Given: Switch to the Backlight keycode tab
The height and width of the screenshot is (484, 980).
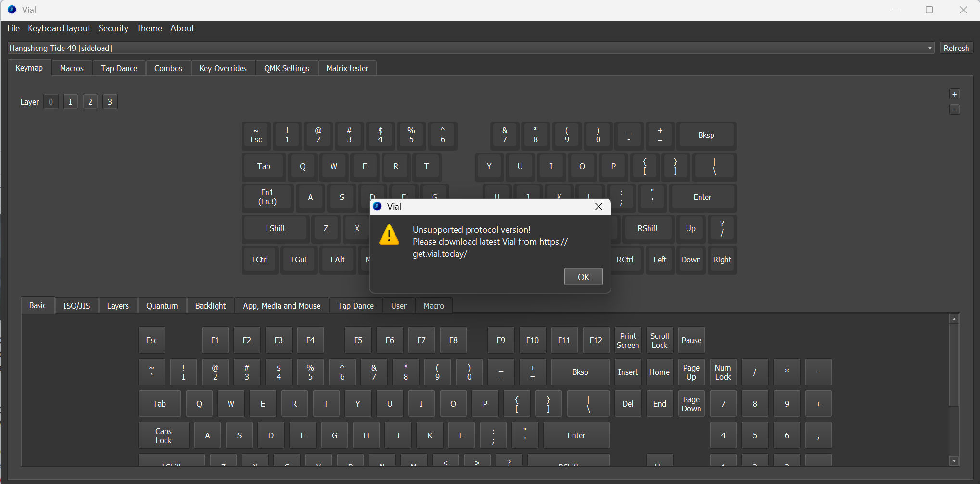Looking at the screenshot, I should [210, 306].
